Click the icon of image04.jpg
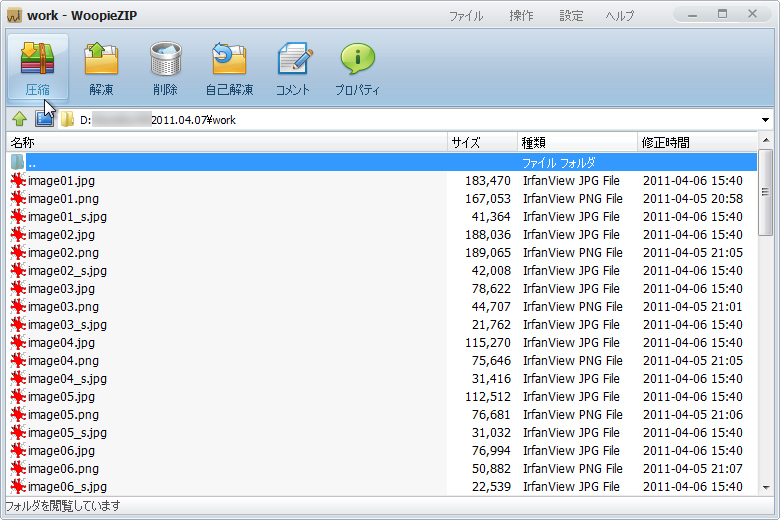 tap(18, 342)
